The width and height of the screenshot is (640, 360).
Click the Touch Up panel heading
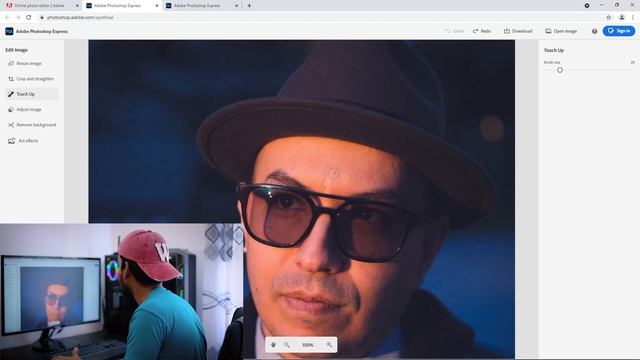tap(553, 50)
